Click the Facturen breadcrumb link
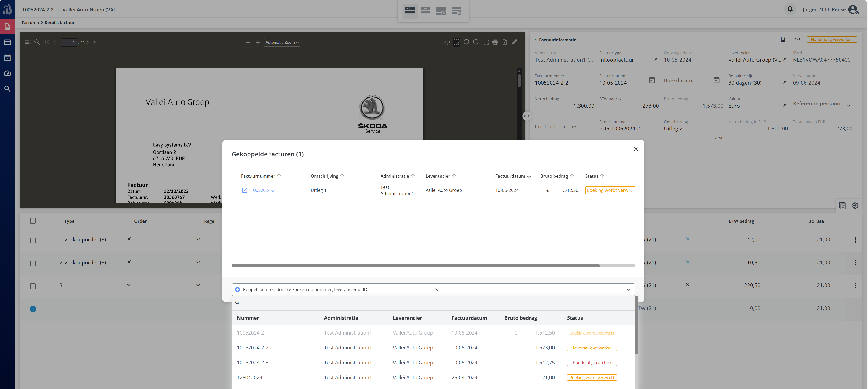 point(30,23)
